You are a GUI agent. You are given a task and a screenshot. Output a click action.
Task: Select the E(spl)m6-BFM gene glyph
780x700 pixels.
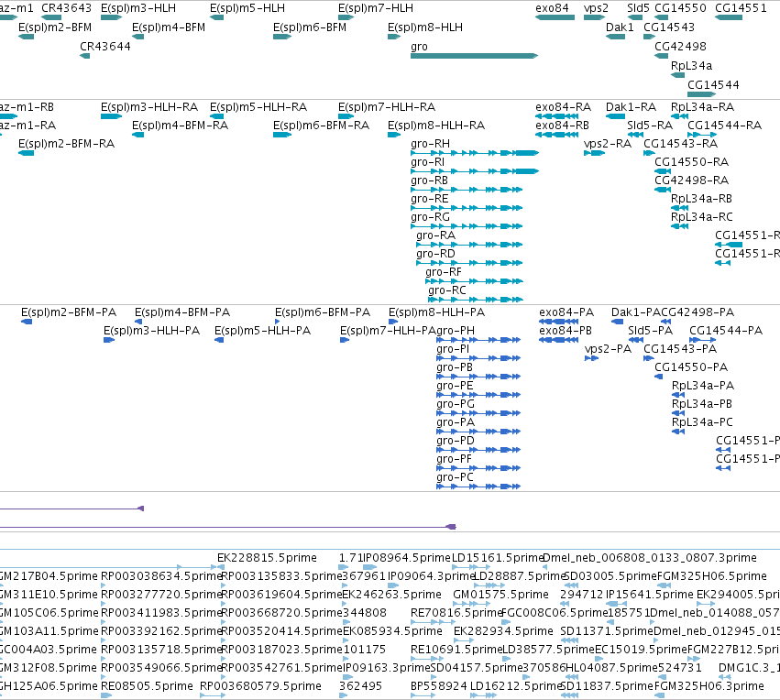(282, 37)
